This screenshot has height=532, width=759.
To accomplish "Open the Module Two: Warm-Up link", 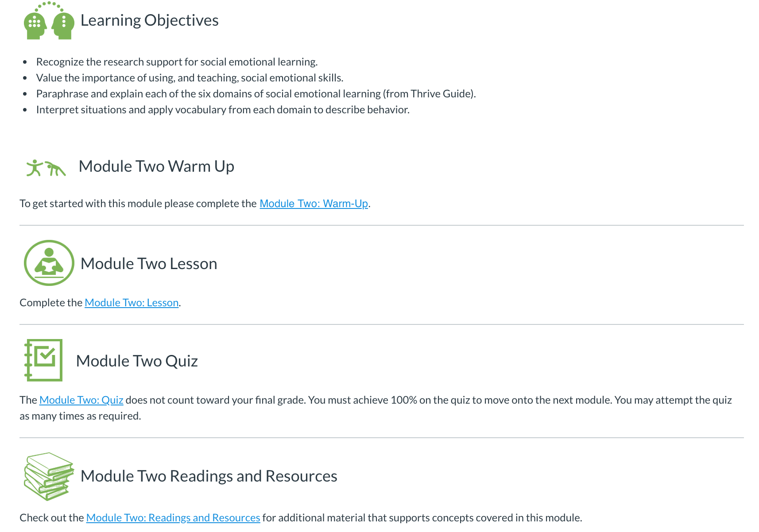I will coord(314,204).
